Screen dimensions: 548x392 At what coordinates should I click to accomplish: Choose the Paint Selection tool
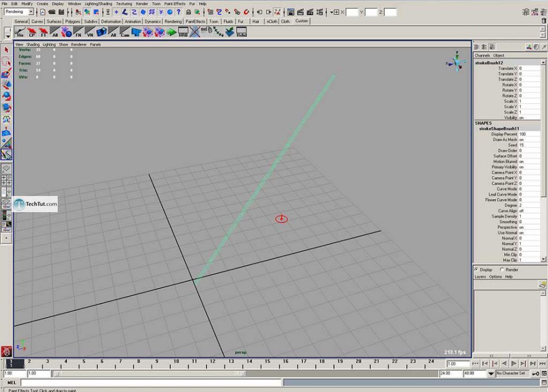pos(6,73)
